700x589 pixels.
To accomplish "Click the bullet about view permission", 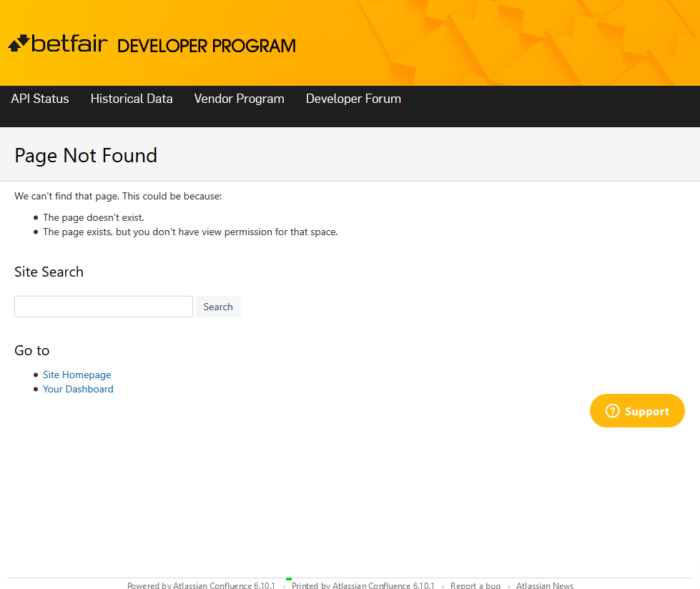I will 190,232.
